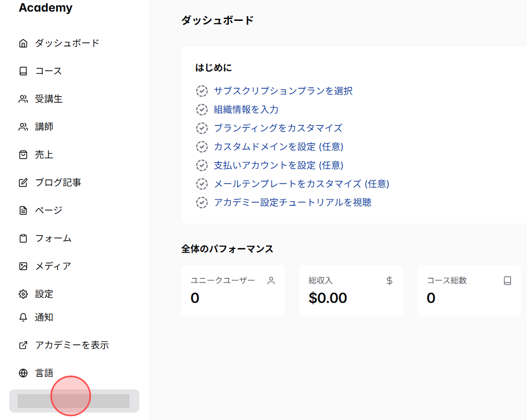Click the Academy heading logo
This screenshot has width=527, height=420.
(x=46, y=7)
